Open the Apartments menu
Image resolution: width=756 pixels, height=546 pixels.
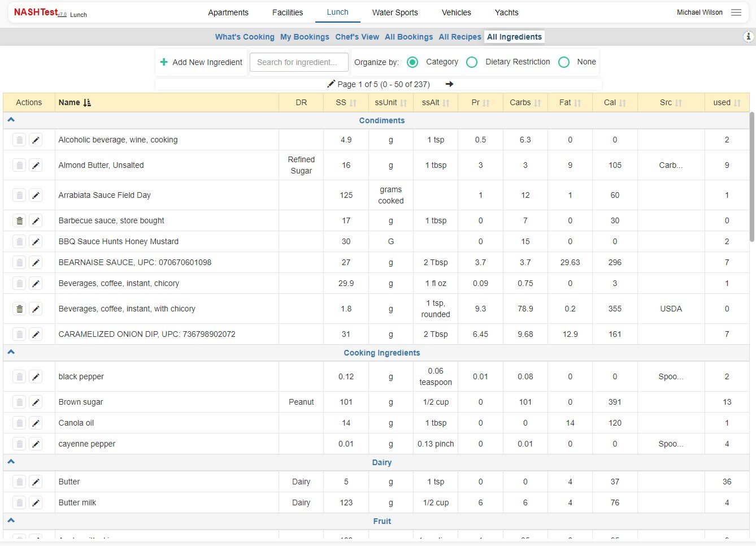[228, 12]
